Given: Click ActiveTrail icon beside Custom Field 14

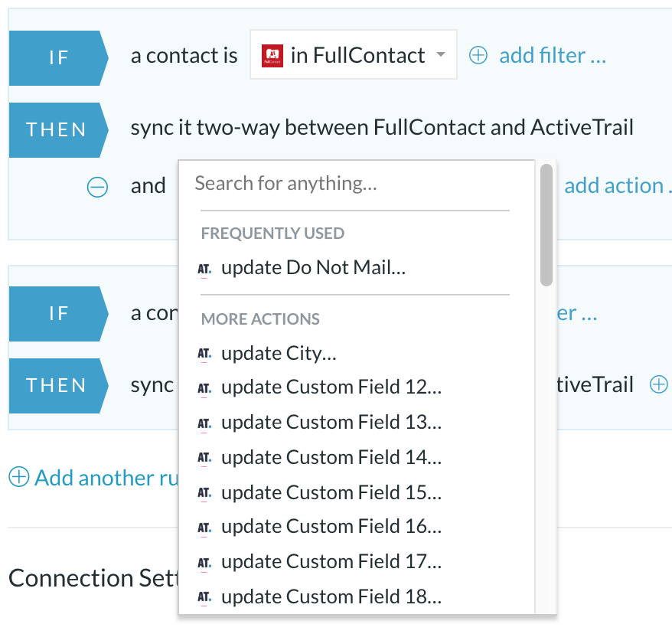Looking at the screenshot, I should click(x=204, y=458).
